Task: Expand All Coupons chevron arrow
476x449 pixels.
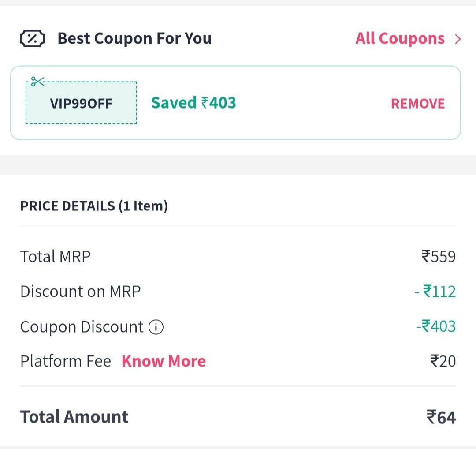Action: coord(458,39)
